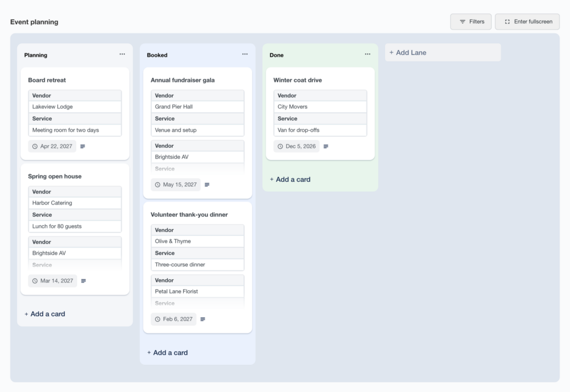Click Van for drop-offs service cell
The width and height of the screenshot is (570, 392).
(320, 130)
